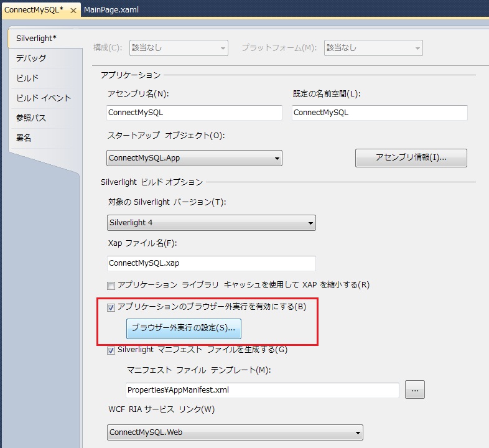The image size is (489, 448).
Task: Click the Silverlight ビルド オプション section heading
Action: click(x=152, y=182)
